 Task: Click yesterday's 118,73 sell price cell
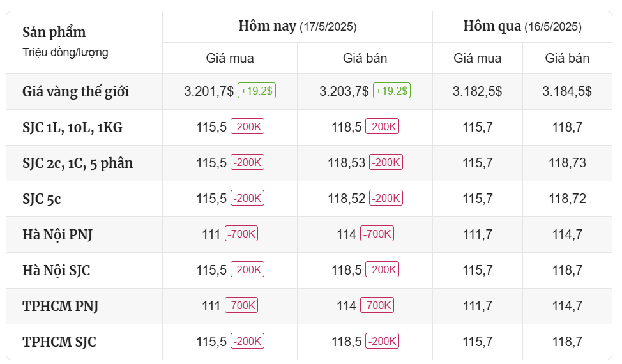pos(567,163)
